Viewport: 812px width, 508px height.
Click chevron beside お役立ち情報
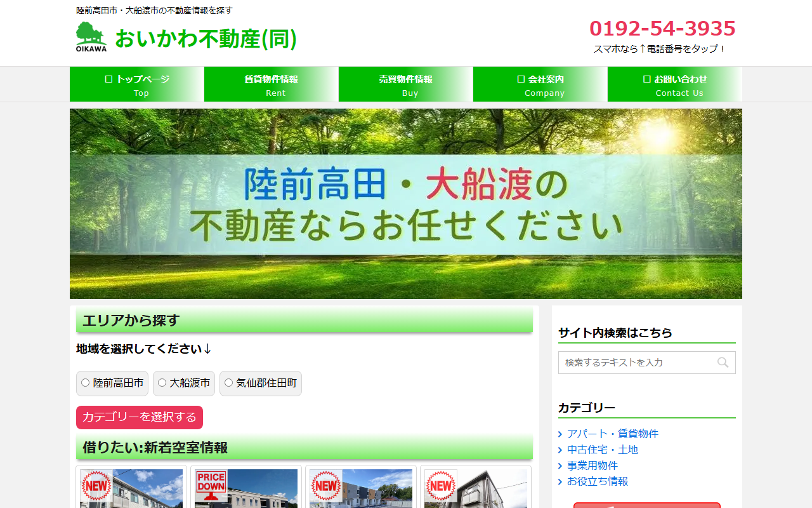click(560, 481)
